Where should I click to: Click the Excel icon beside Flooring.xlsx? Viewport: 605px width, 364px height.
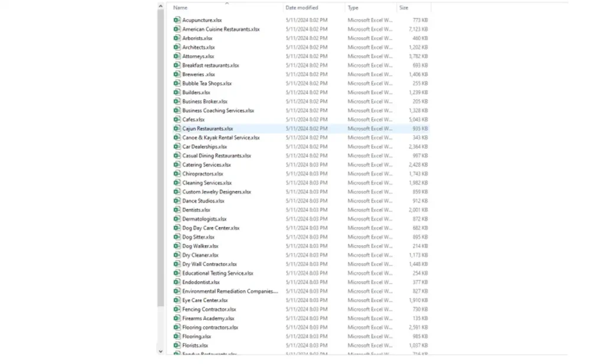(x=177, y=336)
